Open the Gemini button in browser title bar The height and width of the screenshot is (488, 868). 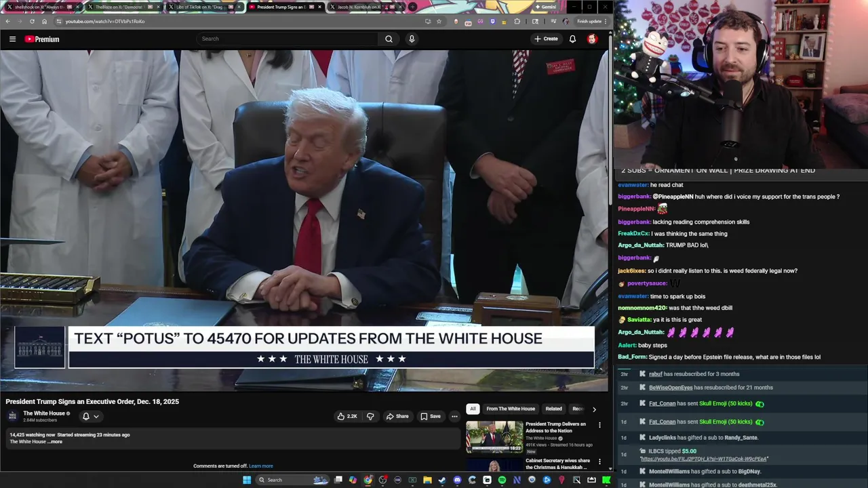[545, 7]
